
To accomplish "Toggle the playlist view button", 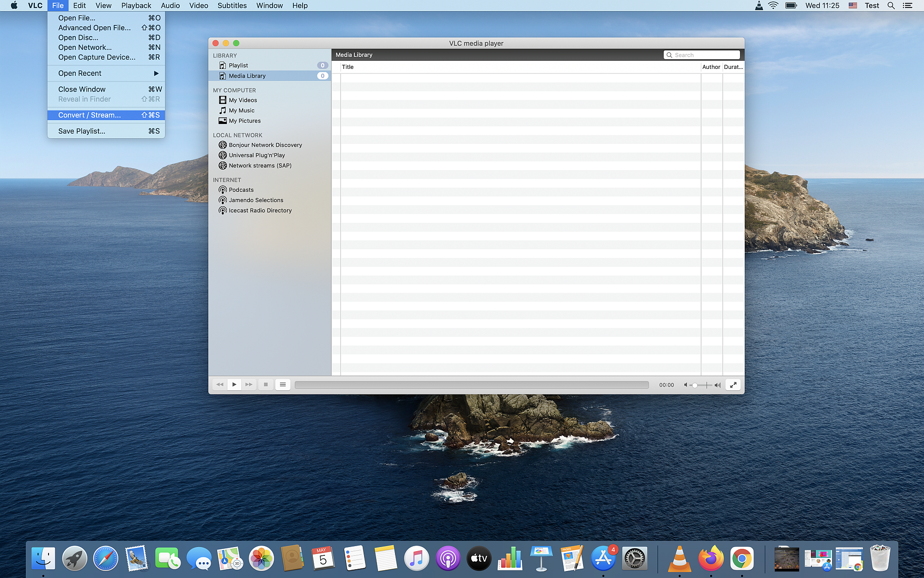I will coord(283,384).
